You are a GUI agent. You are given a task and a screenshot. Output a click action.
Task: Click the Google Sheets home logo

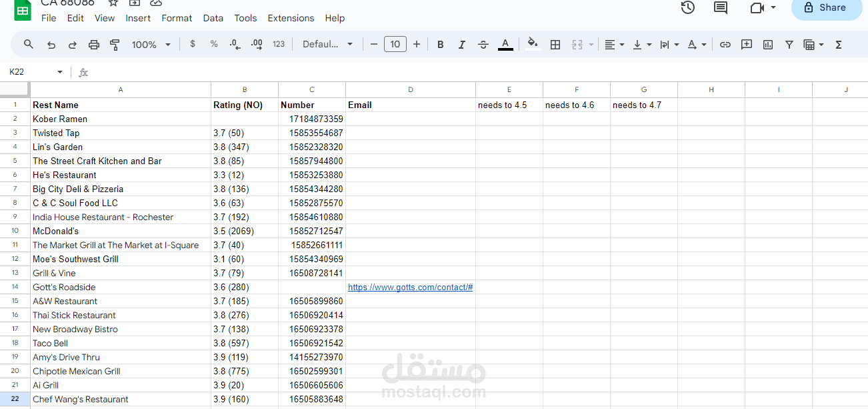23,9
